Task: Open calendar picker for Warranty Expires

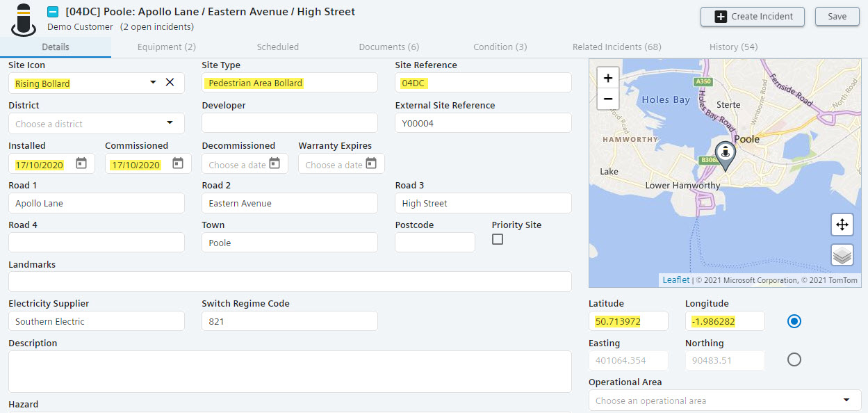Action: click(x=371, y=164)
